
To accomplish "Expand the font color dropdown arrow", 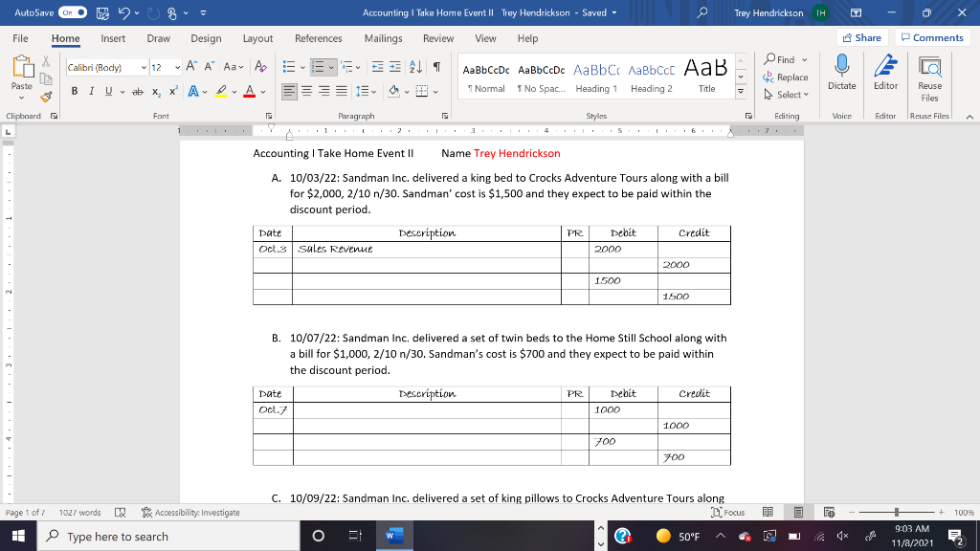I will [262, 91].
